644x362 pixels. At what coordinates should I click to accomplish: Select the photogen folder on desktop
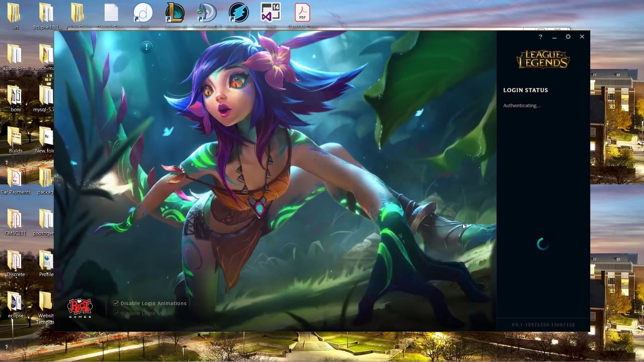(x=44, y=222)
